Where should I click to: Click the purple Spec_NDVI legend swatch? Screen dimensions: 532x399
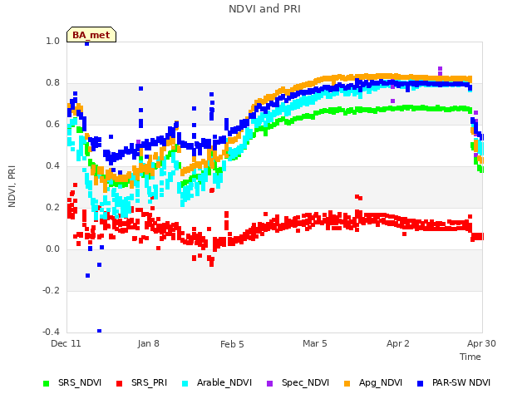(x=269, y=383)
